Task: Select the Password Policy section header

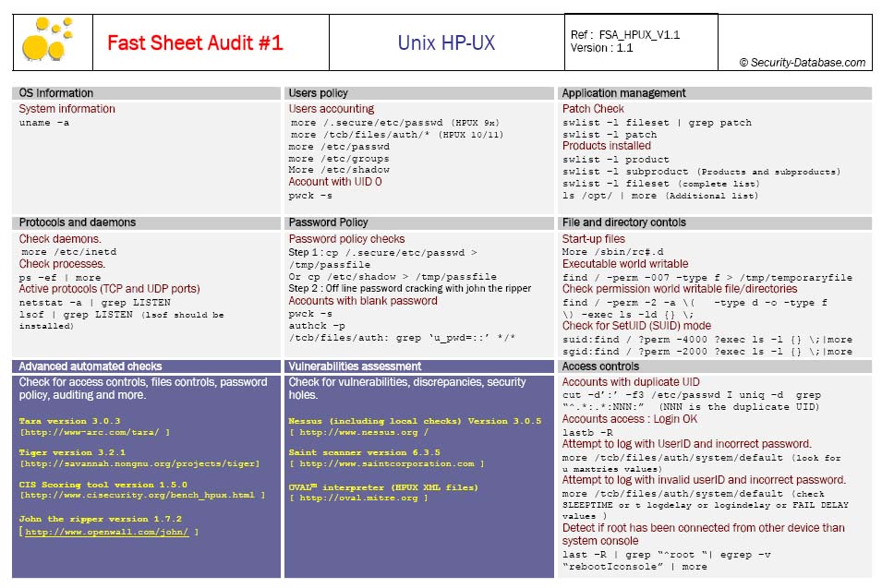Action: [x=419, y=222]
